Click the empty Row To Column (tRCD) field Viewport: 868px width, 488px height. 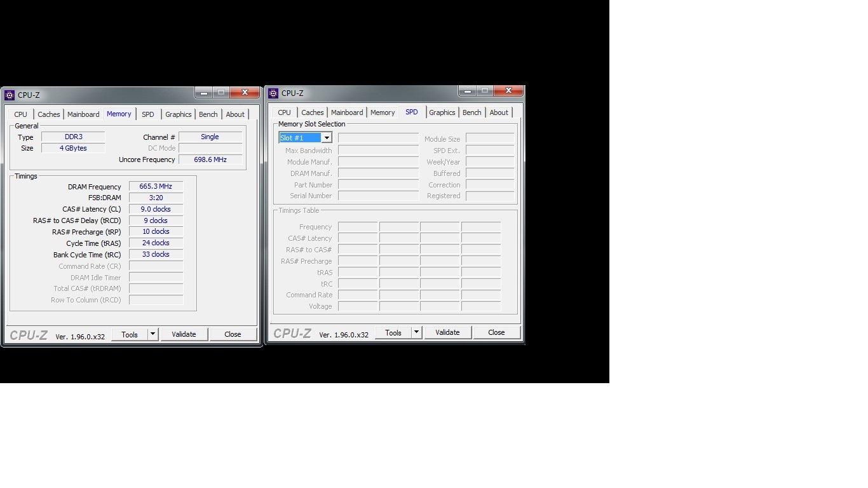point(156,299)
